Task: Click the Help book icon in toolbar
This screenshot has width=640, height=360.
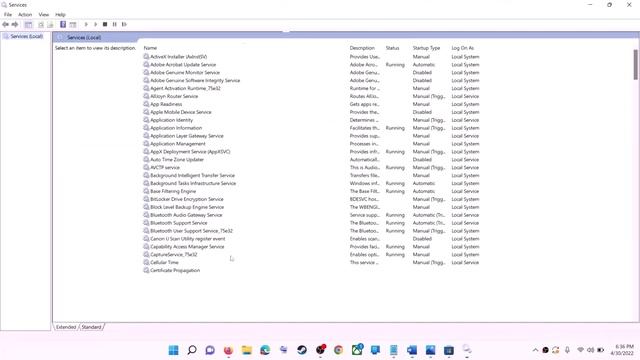Action: pos(63,24)
